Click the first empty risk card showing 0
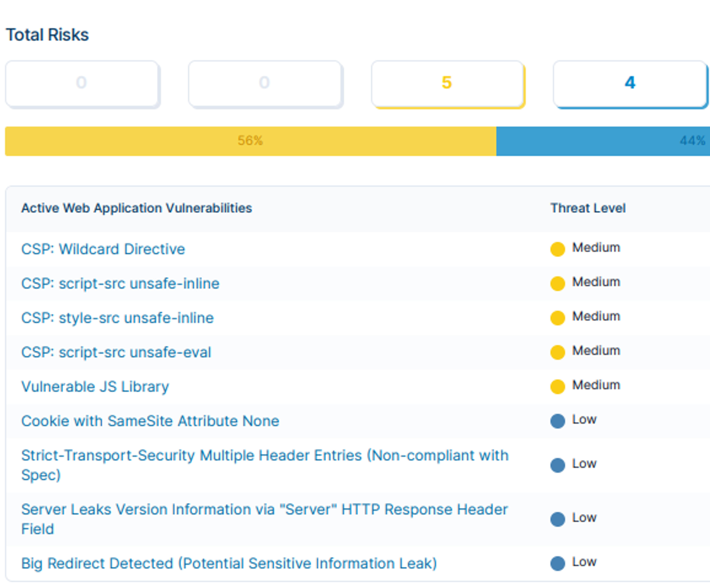This screenshot has width=710, height=588. (82, 84)
